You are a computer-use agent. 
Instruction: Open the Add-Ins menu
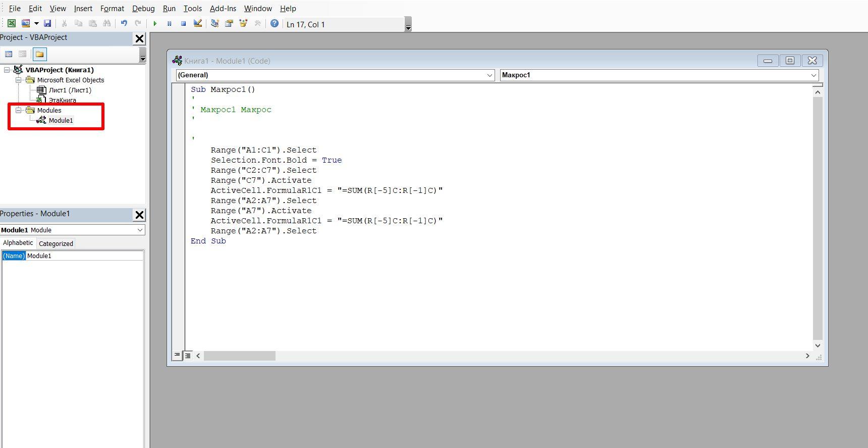[223, 9]
